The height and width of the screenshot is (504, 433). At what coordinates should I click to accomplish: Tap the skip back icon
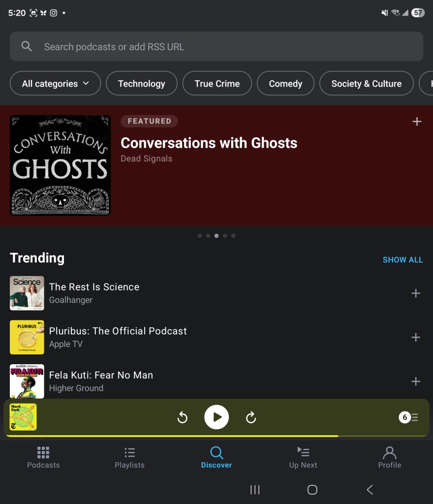point(183,417)
